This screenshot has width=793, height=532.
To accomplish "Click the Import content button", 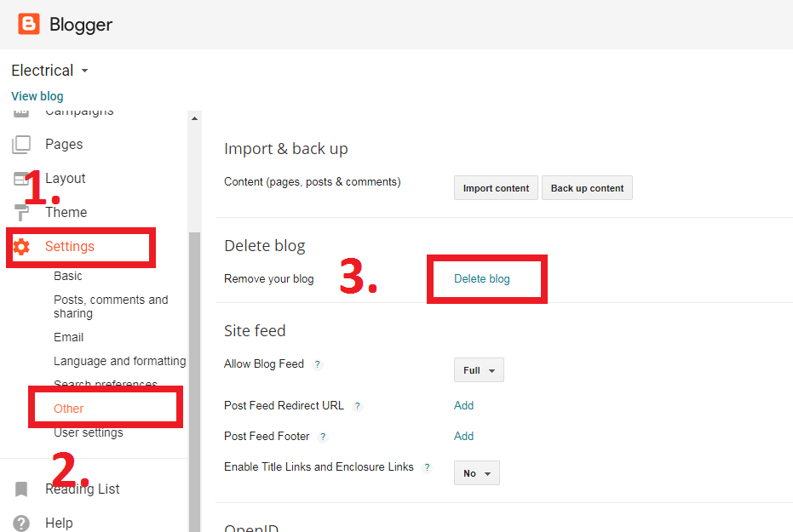I will [496, 188].
